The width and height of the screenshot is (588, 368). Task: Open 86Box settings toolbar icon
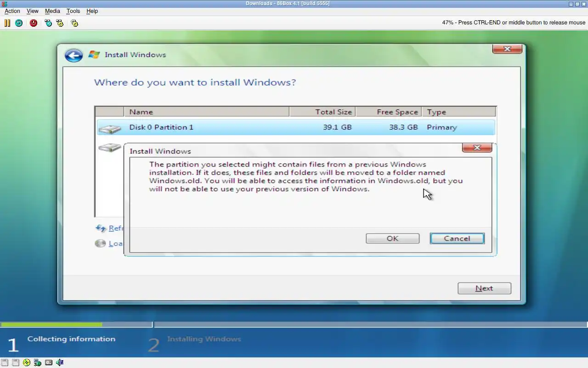[x=74, y=23]
